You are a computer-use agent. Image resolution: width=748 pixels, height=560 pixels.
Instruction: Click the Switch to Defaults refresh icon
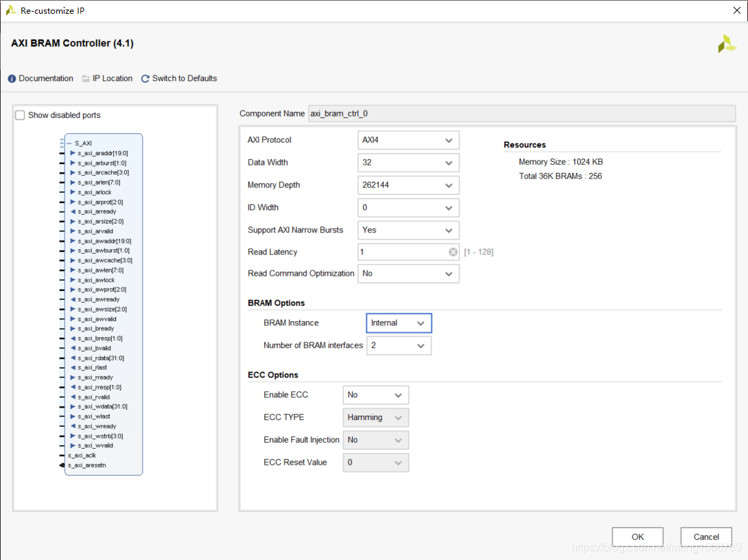pos(145,79)
